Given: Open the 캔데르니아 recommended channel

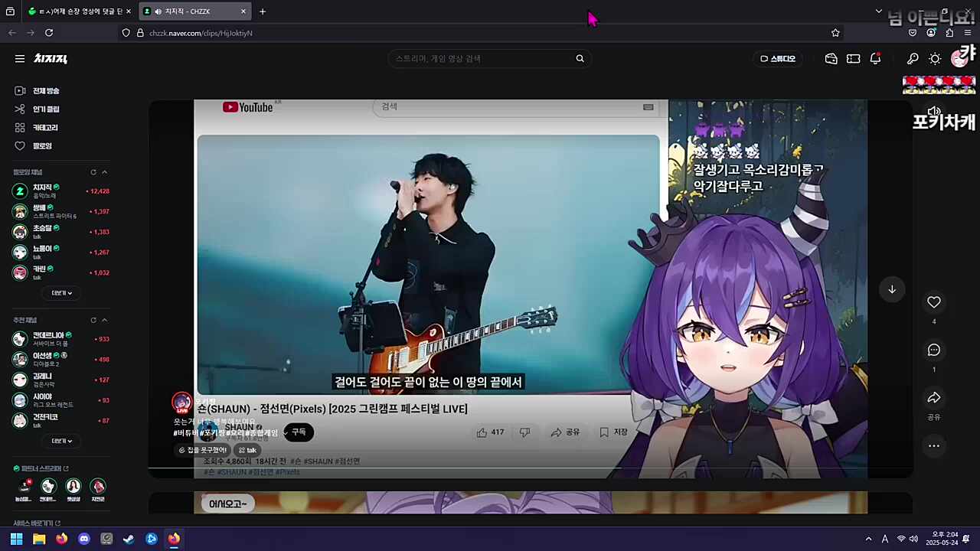Looking at the screenshot, I should (x=61, y=339).
